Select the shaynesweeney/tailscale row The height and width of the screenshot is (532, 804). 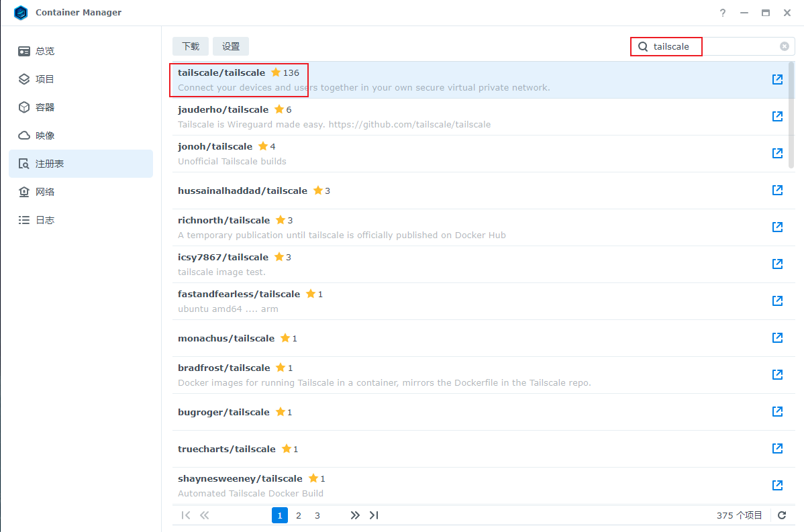pos(483,486)
